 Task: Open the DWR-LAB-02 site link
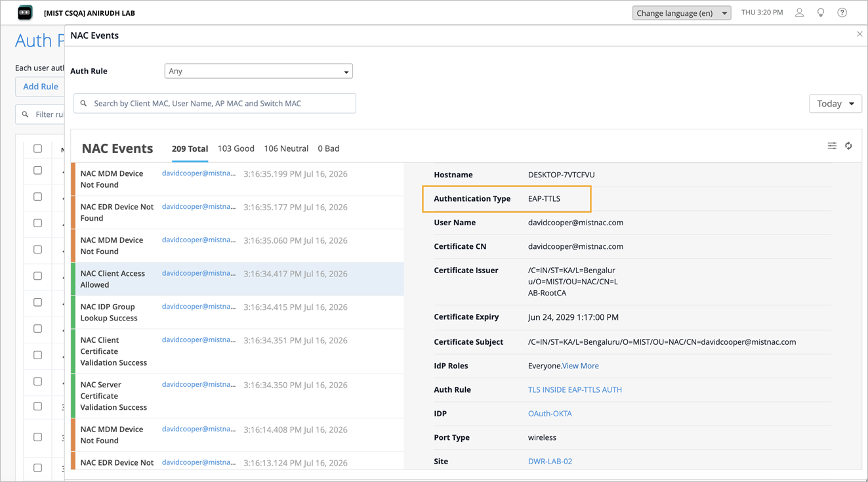[x=550, y=461]
